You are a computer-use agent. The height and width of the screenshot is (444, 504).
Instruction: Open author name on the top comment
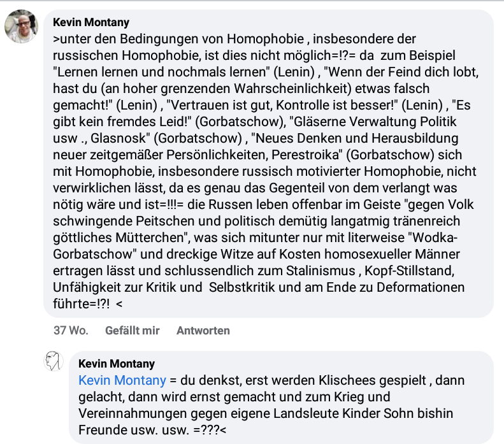[x=91, y=22]
